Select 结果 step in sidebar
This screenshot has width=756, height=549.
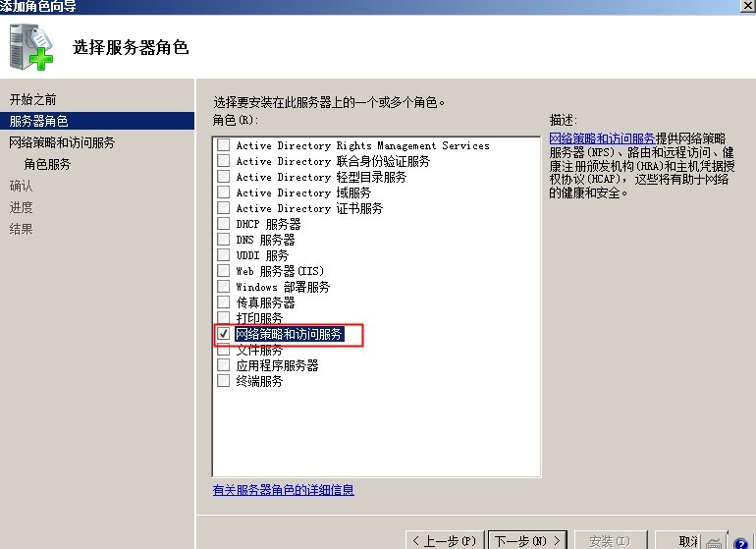[x=21, y=229]
